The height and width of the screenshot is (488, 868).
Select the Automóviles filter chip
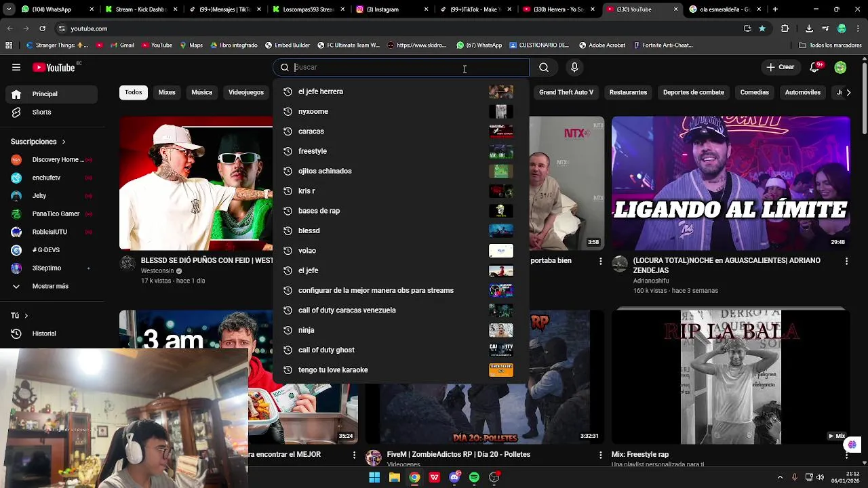tap(803, 92)
